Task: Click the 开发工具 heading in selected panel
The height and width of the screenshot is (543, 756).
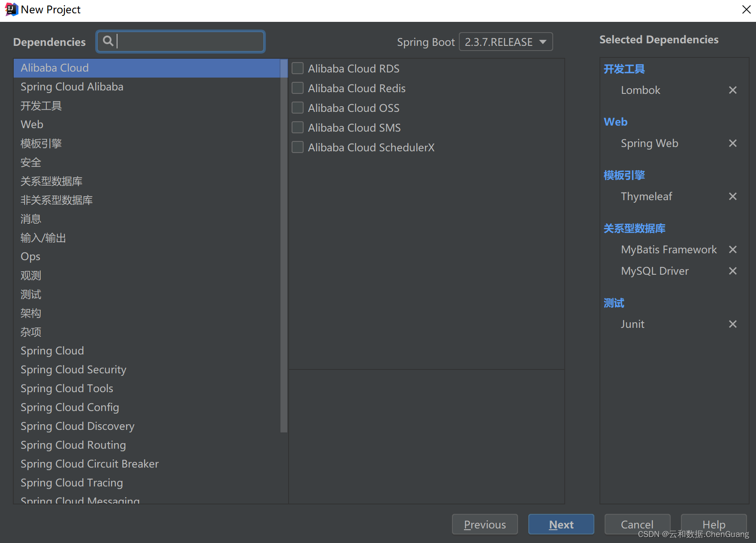Action: [624, 69]
